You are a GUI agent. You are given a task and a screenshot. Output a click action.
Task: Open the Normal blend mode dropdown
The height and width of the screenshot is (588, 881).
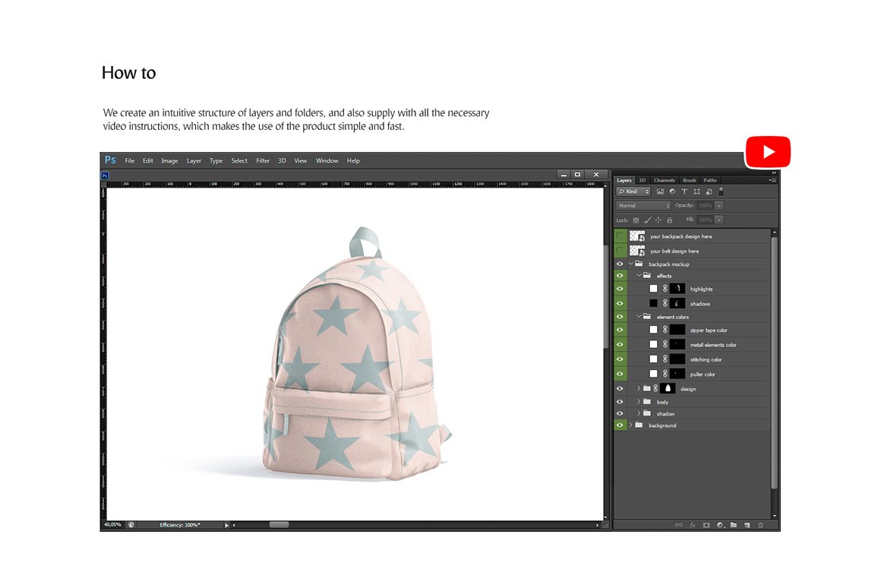[x=644, y=206]
